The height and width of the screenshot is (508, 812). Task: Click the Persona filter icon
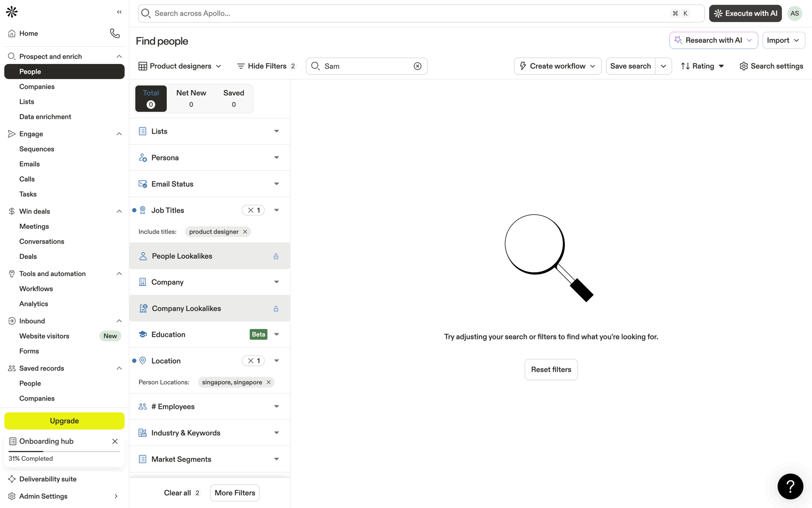(x=143, y=157)
